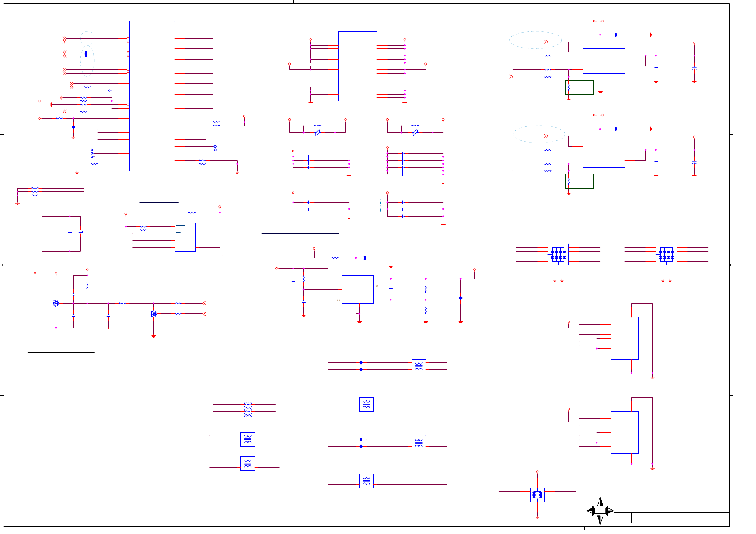Select the two-diode-pair TVS array beside the title block
This screenshot has width=756, height=534.
pyautogui.click(x=537, y=495)
